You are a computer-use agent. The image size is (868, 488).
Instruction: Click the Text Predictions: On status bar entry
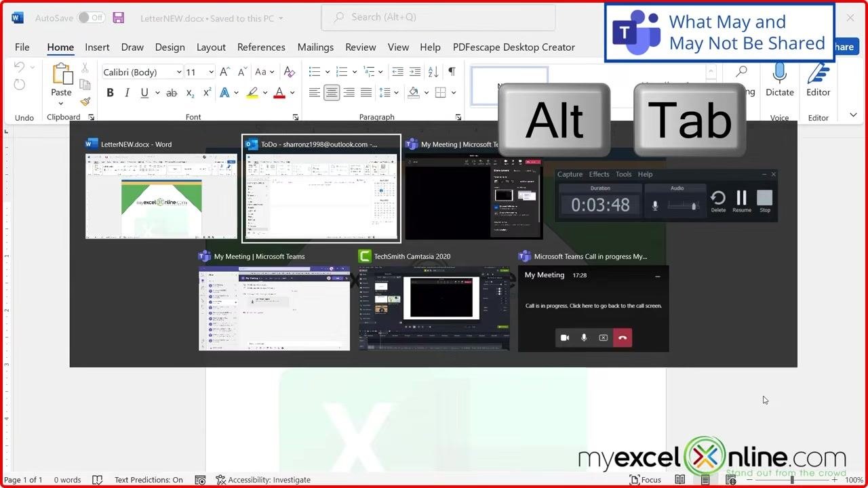tap(149, 480)
